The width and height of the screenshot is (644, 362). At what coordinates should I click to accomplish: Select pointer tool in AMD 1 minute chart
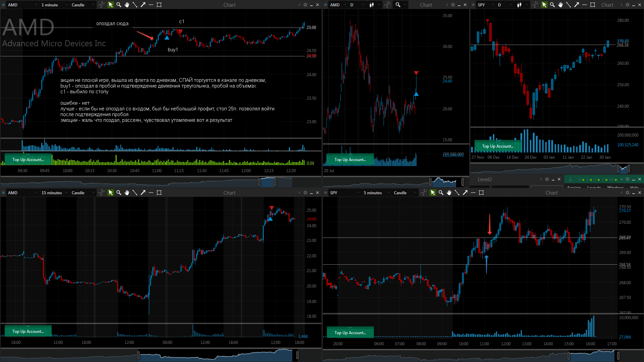click(x=110, y=5)
